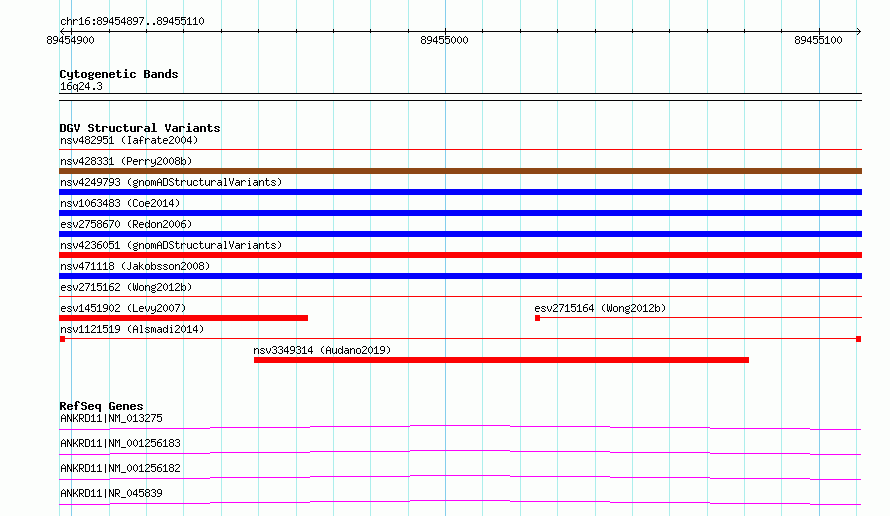Image resolution: width=890 pixels, height=516 pixels.
Task: Select variant esv2758670 (Redon2006) label
Action: tap(126, 224)
